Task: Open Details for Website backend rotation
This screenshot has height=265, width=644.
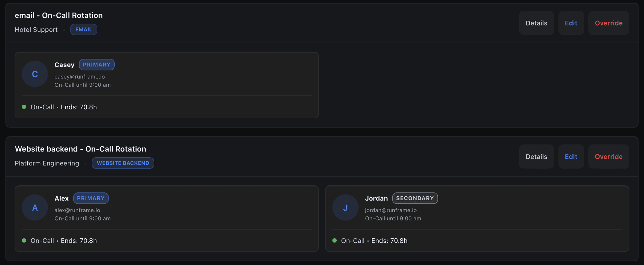Action: point(536,157)
